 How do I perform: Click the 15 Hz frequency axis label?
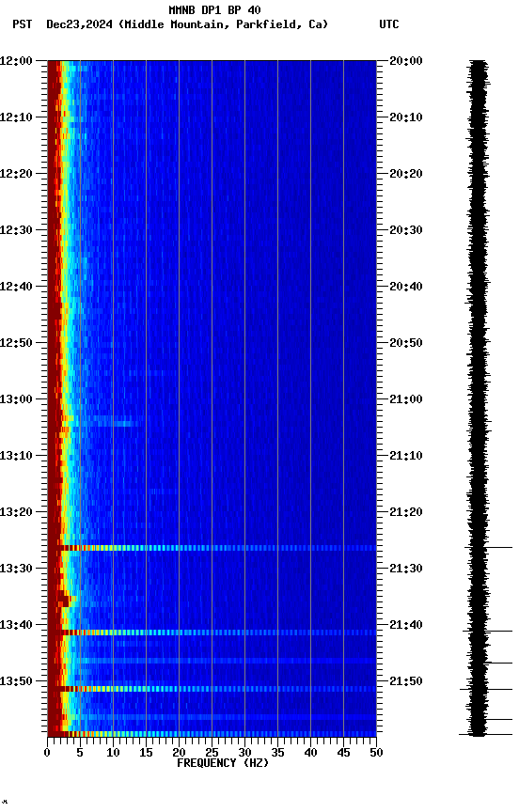click(x=146, y=753)
